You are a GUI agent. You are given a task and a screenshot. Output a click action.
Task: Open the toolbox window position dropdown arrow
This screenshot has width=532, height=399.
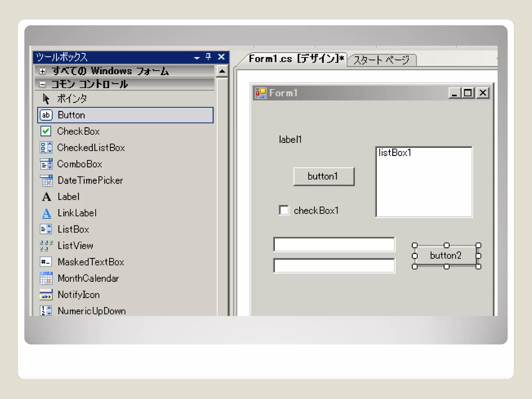pyautogui.click(x=197, y=58)
